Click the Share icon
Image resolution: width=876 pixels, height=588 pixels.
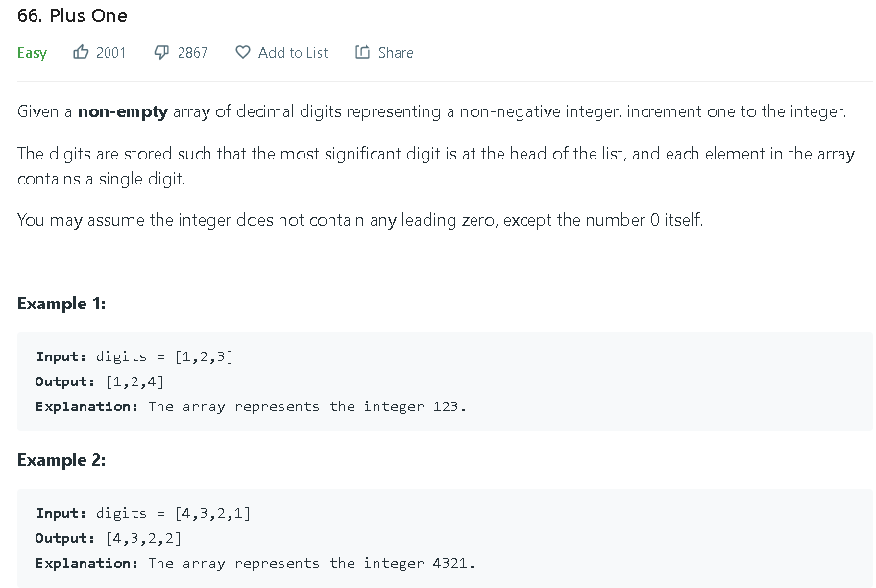pos(362,52)
